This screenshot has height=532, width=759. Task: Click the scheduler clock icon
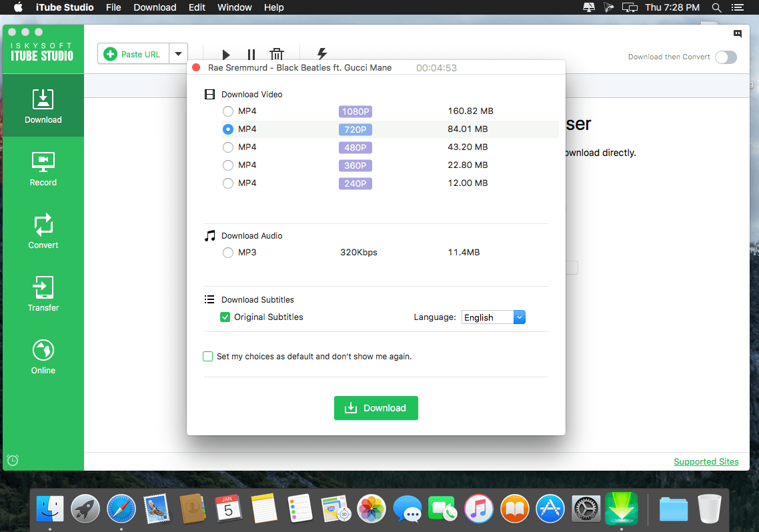pyautogui.click(x=13, y=460)
